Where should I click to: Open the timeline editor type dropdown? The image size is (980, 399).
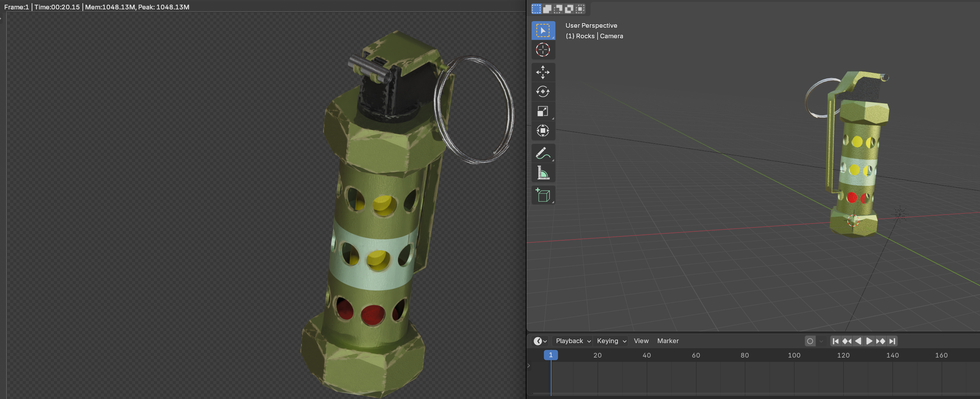point(540,341)
